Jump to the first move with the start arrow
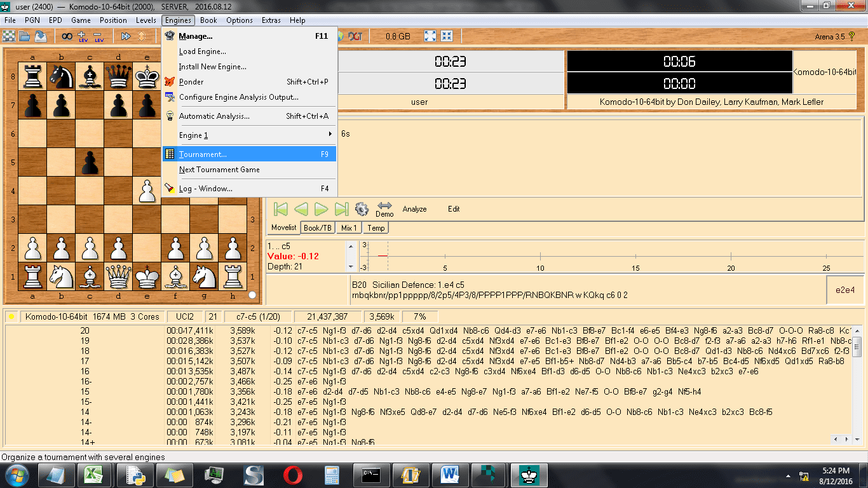This screenshot has height=488, width=868. point(280,209)
